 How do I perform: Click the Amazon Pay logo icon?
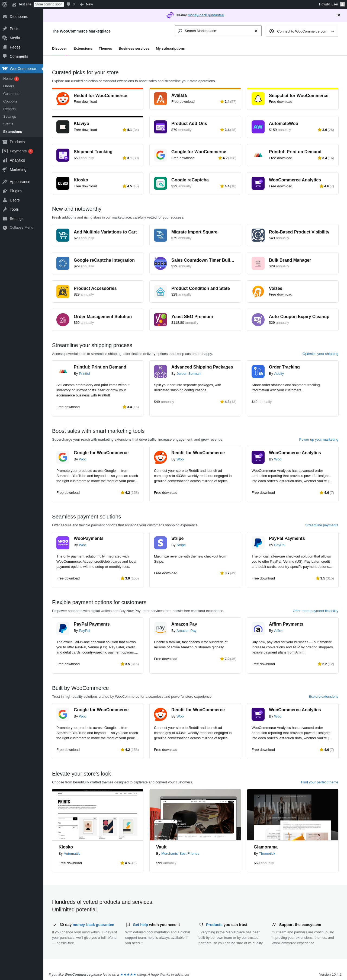coord(160,628)
